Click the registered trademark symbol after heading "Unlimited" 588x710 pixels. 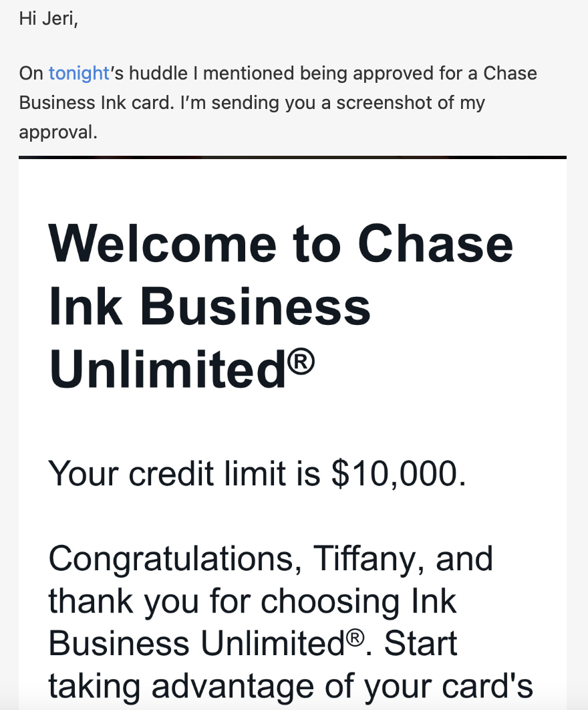pyautogui.click(x=301, y=362)
